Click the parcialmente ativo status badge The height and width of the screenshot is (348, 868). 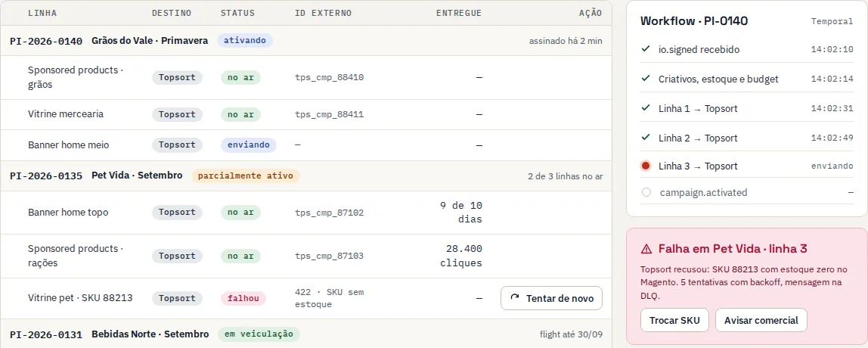point(246,176)
